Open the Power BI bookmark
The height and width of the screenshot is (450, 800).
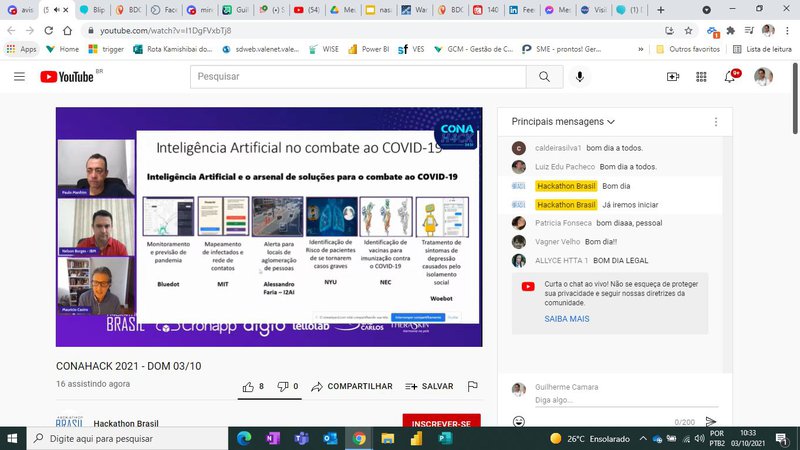pyautogui.click(x=368, y=49)
